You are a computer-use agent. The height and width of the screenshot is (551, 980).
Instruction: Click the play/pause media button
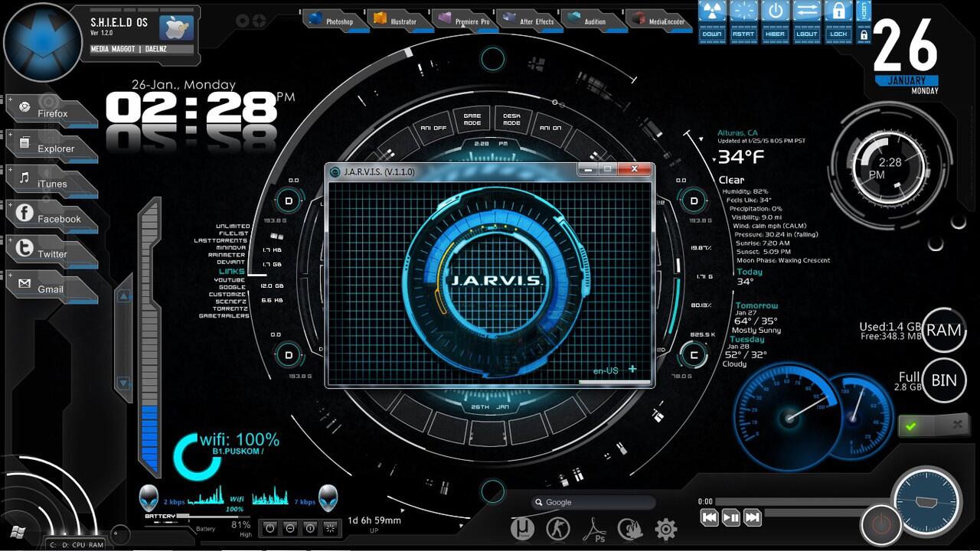pyautogui.click(x=731, y=518)
